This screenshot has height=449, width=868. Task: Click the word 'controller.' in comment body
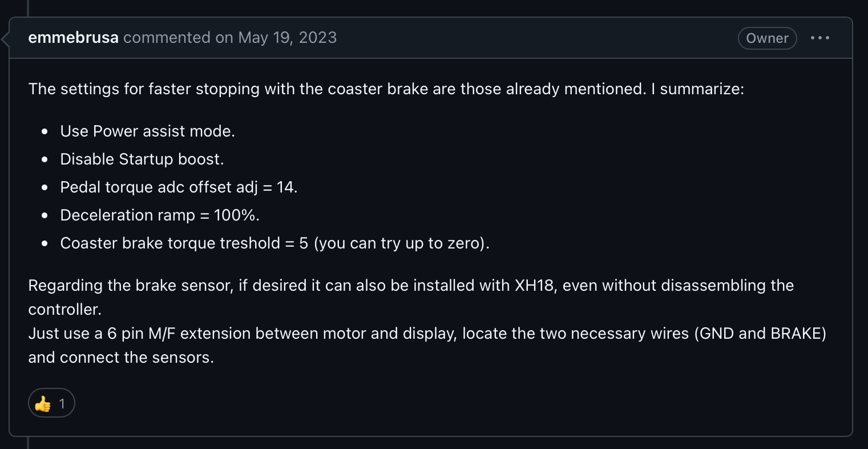pos(64,310)
